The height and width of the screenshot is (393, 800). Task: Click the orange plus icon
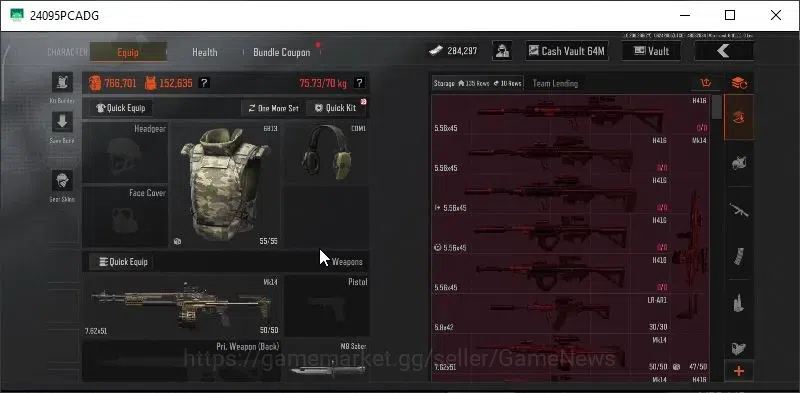click(739, 371)
